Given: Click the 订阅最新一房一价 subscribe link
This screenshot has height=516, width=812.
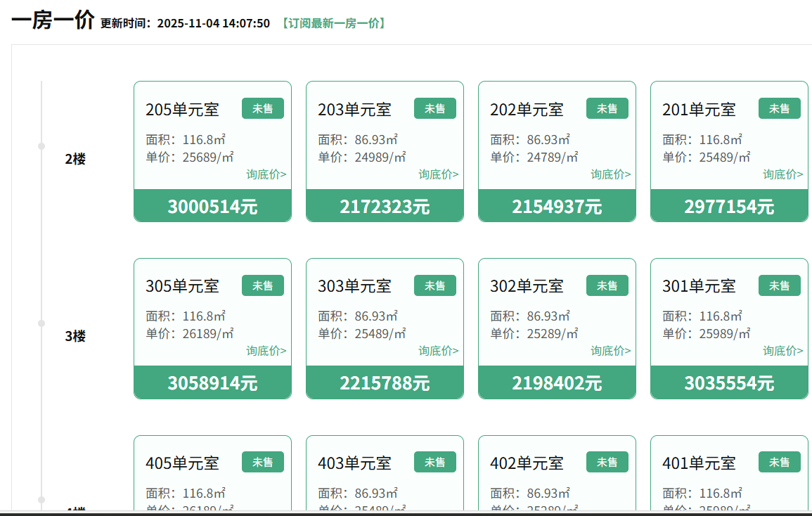Looking at the screenshot, I should click(x=333, y=23).
